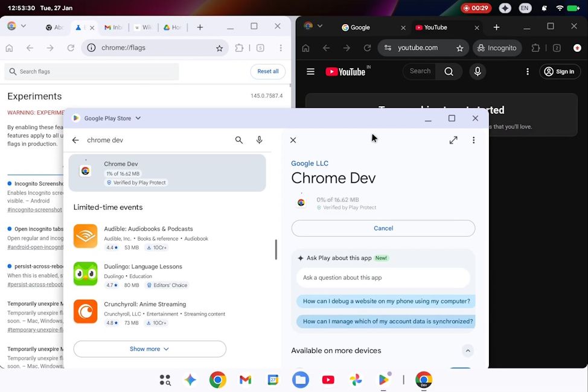Open Gmail from the shelf
Screen dimensions: 588x392
pyautogui.click(x=245, y=380)
